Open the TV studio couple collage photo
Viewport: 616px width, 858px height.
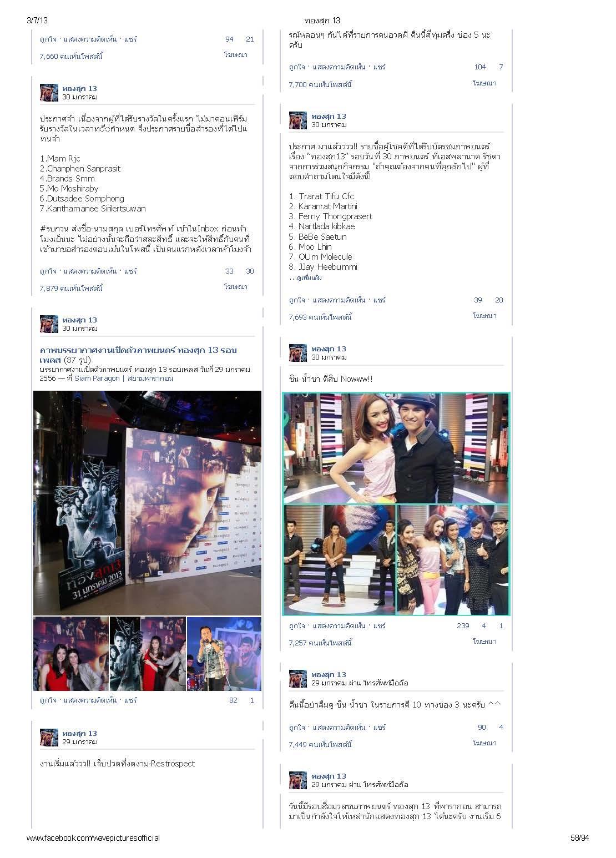(396, 504)
